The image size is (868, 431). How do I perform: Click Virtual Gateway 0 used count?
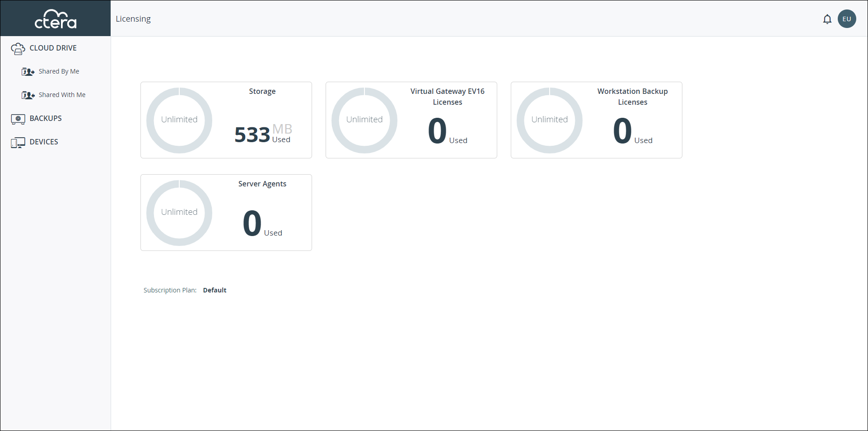tap(448, 131)
